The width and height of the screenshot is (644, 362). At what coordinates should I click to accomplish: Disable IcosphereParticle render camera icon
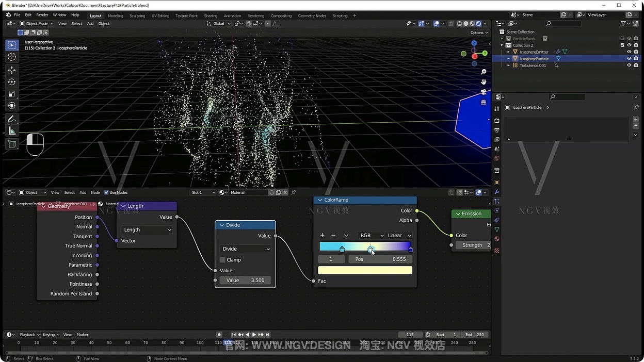636,59
